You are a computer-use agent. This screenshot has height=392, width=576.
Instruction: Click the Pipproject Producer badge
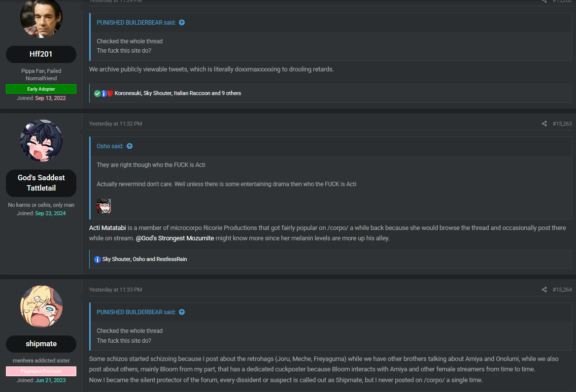tap(41, 371)
